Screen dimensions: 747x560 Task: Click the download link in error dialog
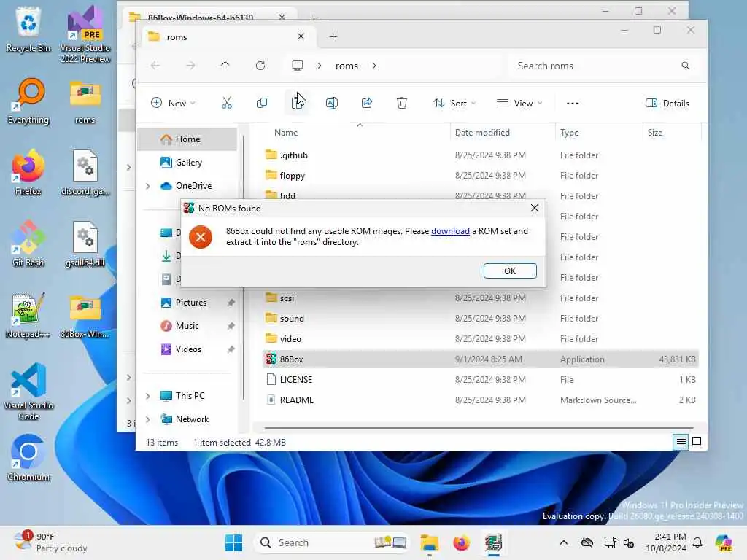[x=450, y=231]
